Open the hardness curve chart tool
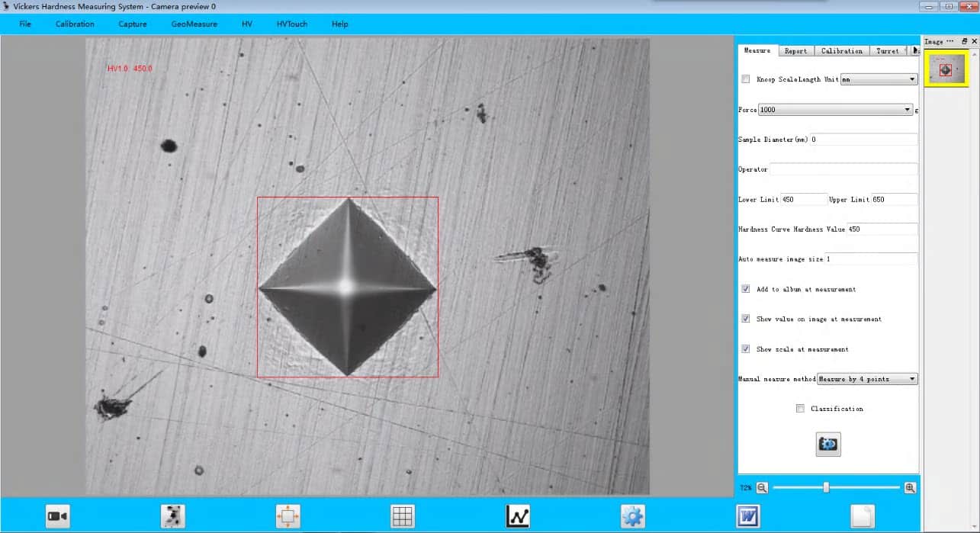This screenshot has width=980, height=533. (517, 515)
